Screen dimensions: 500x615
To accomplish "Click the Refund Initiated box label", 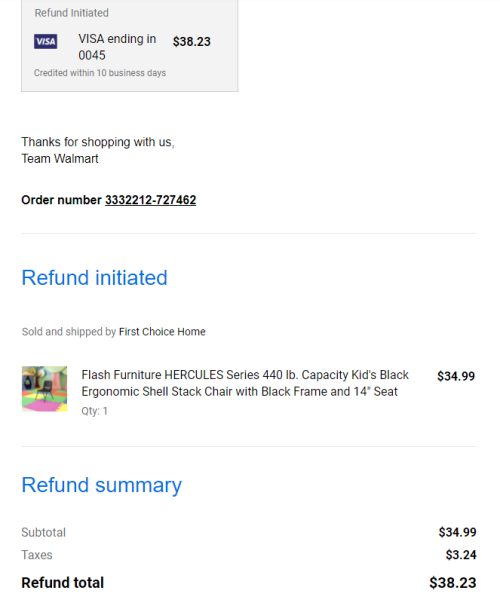I will (x=71, y=13).
